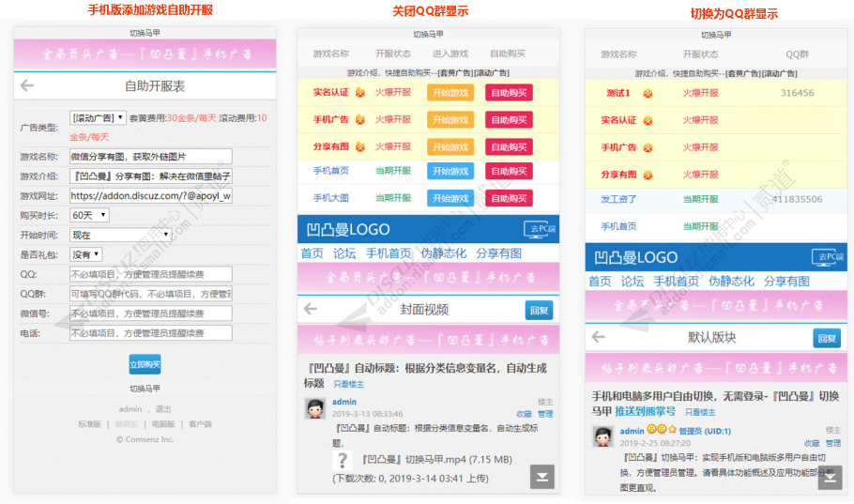Screen dimensions: 854x504
Task: Click back arrow beside 默认版块 title
Action: [599, 337]
